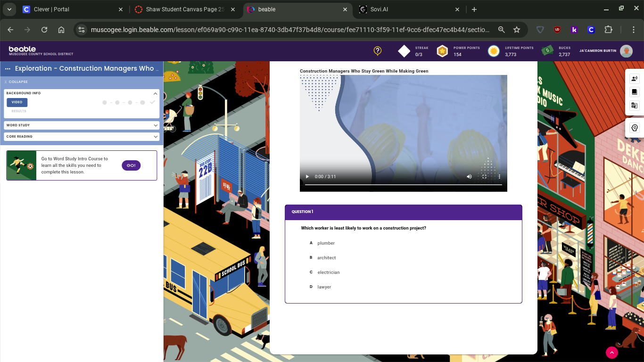Image resolution: width=644 pixels, height=362 pixels.
Task: Click the white Streak diamond icon
Action: 404,50
